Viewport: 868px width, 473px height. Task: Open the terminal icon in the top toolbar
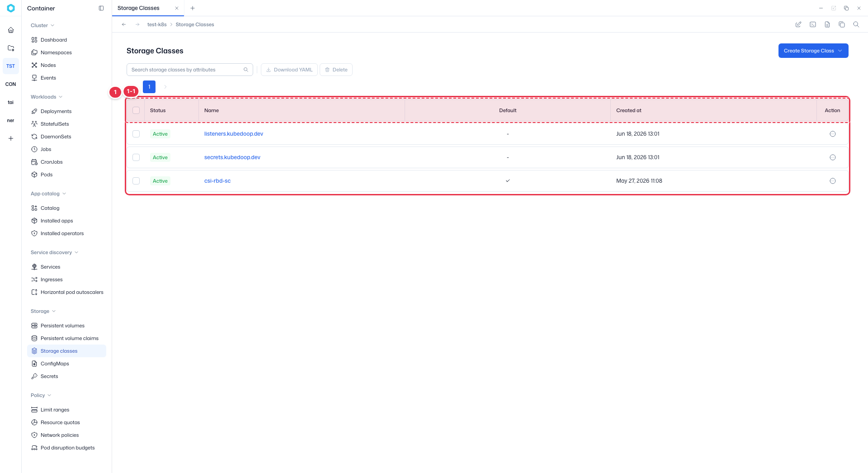(x=813, y=24)
